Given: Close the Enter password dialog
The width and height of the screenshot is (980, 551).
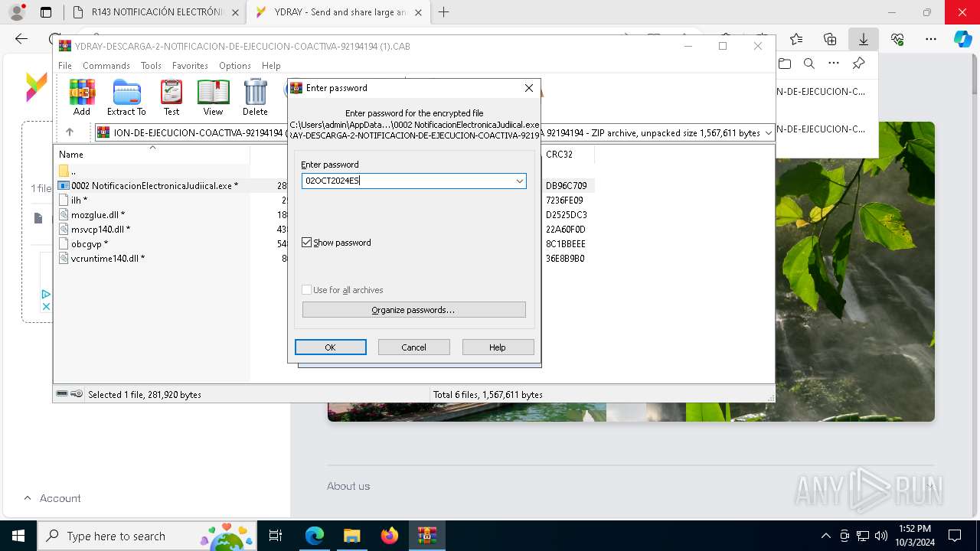Looking at the screenshot, I should point(528,88).
